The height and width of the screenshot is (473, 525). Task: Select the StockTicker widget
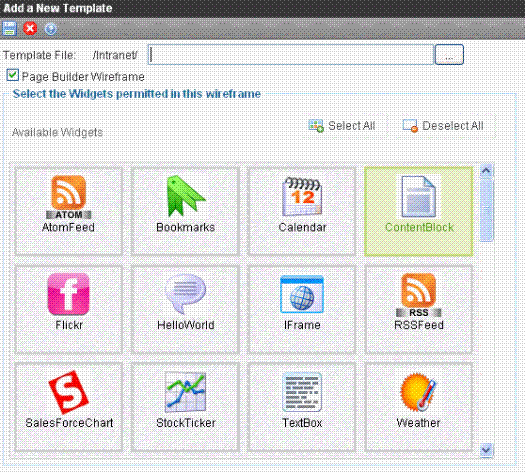185,407
